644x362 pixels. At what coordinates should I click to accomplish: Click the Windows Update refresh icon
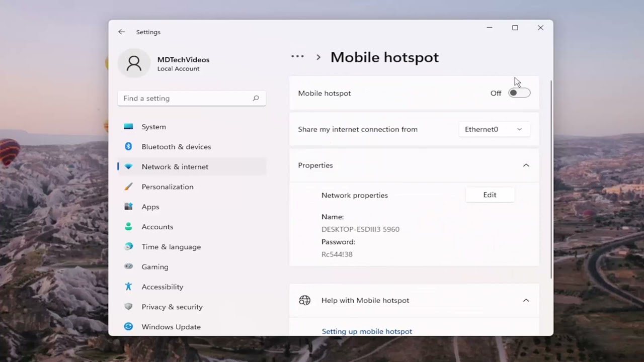click(x=128, y=327)
